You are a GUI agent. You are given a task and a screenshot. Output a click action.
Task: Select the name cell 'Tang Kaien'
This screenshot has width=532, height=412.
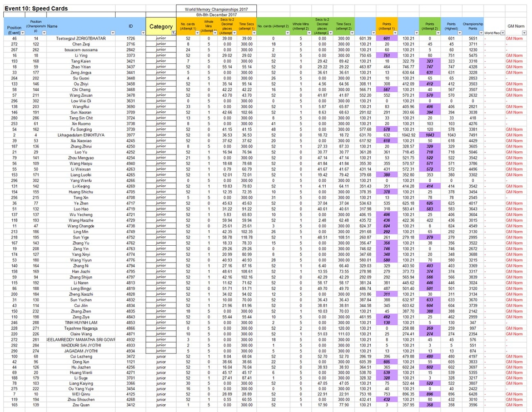[81, 61]
